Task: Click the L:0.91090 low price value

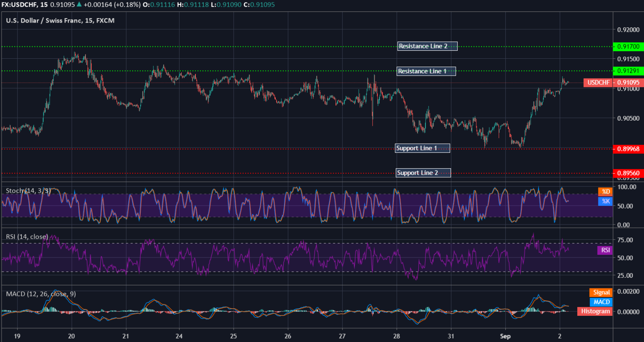Action: click(x=226, y=5)
